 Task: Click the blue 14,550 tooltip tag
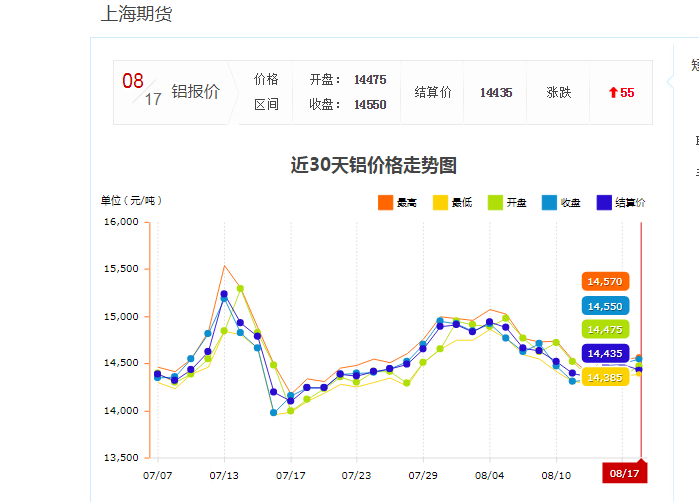pos(605,306)
